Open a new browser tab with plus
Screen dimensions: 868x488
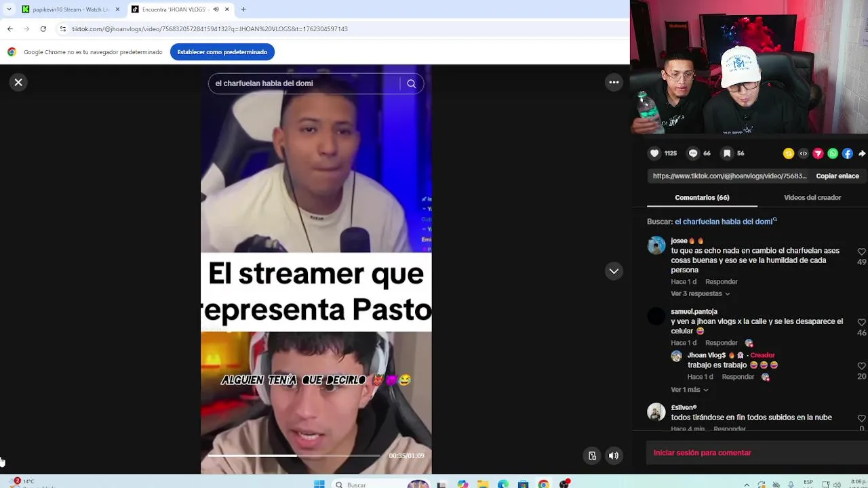tap(243, 9)
